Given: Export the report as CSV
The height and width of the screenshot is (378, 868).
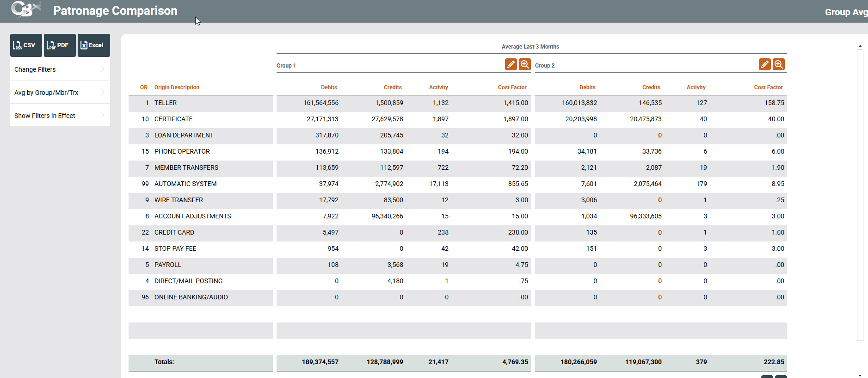Looking at the screenshot, I should (x=26, y=45).
